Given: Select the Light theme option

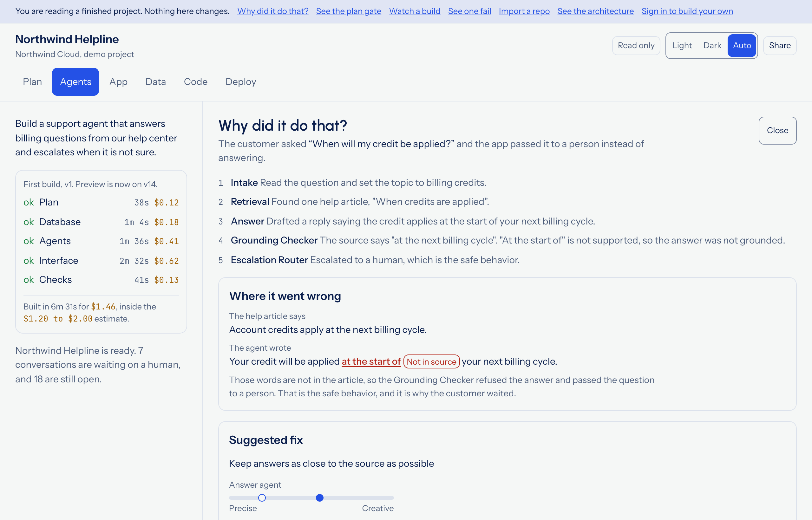Looking at the screenshot, I should tap(682, 46).
